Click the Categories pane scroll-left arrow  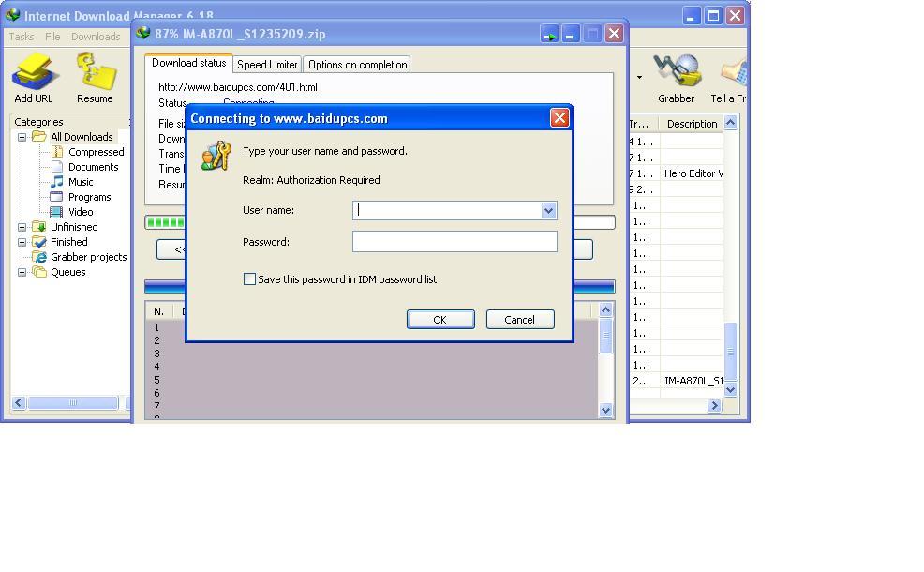pos(18,403)
